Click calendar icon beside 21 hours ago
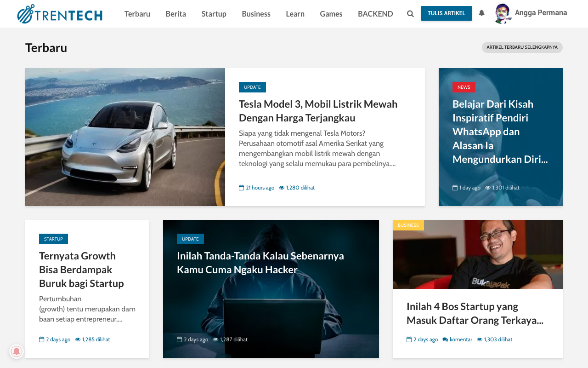Image resolution: width=588 pixels, height=368 pixels. (241, 188)
